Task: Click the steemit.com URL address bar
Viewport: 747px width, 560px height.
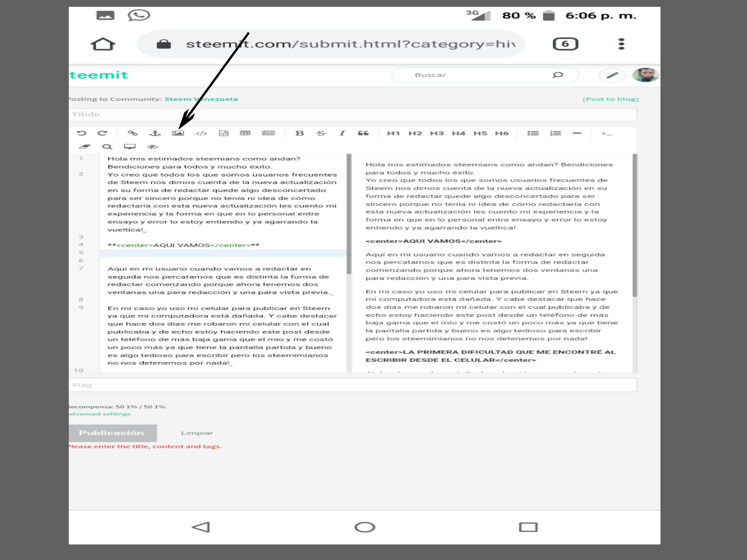Action: (x=331, y=44)
